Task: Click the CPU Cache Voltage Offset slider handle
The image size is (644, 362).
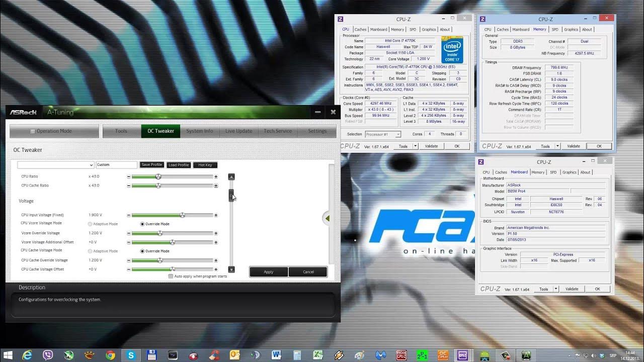Action: click(x=173, y=269)
